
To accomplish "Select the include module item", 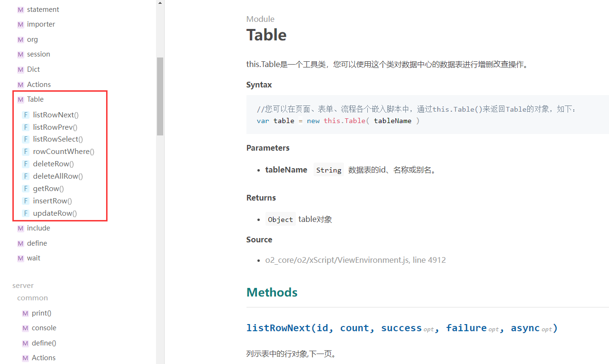I will point(39,228).
